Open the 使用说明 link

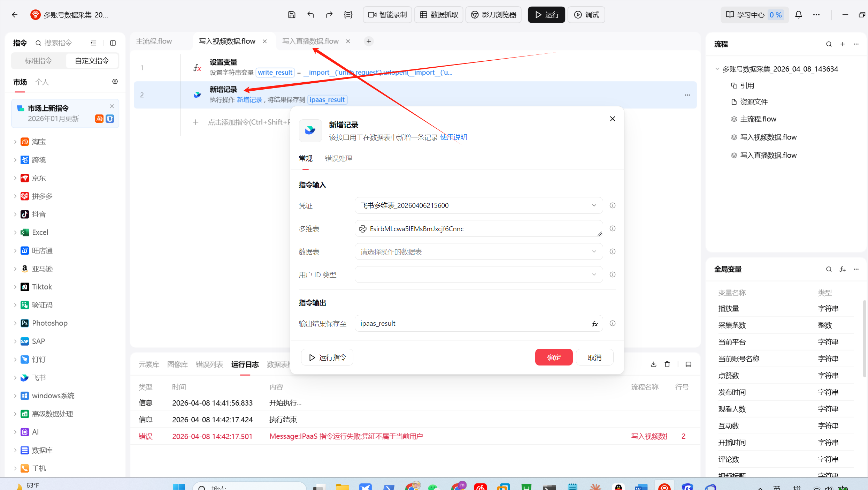(x=453, y=137)
